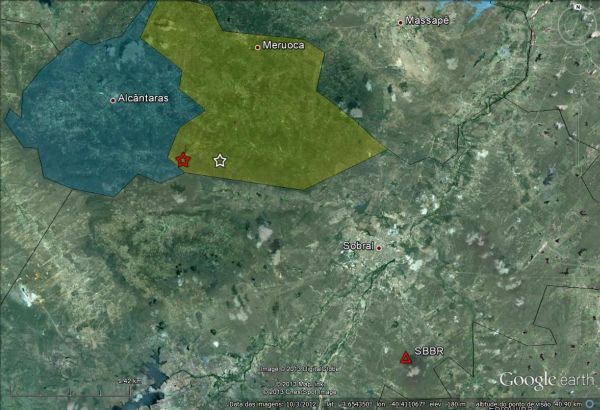Click the Meruoca text label
The image size is (600, 410).
click(282, 45)
